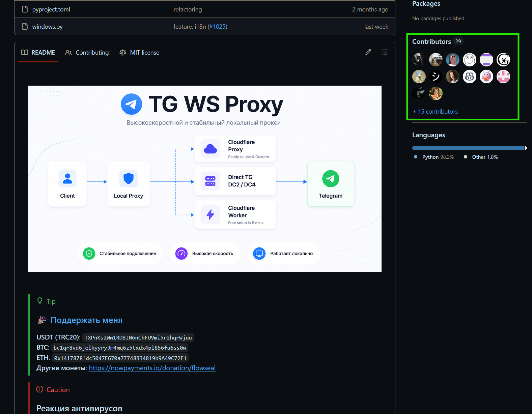Open the blue-haired anime contributor avatar
532x414 pixels.
click(x=419, y=77)
